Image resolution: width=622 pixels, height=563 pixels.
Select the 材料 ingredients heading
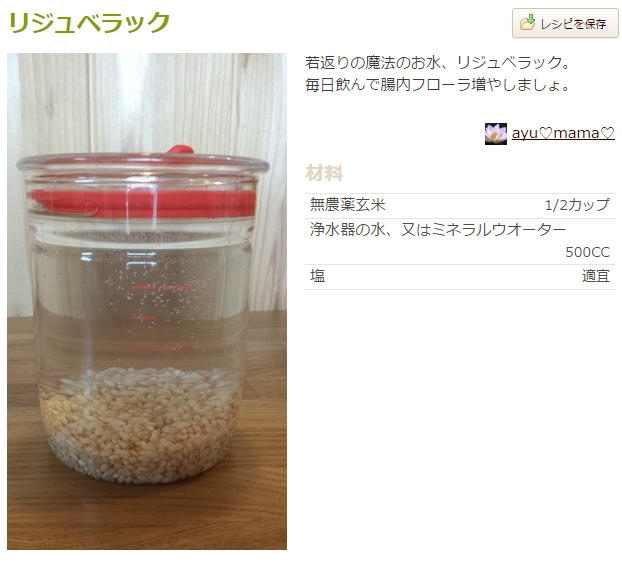click(324, 173)
